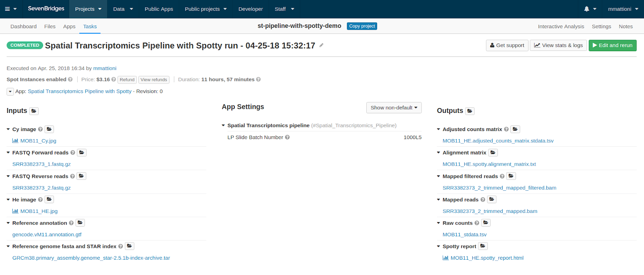This screenshot has width=644, height=275.
Task: Open the Interactive Analysis tab
Action: tap(561, 26)
